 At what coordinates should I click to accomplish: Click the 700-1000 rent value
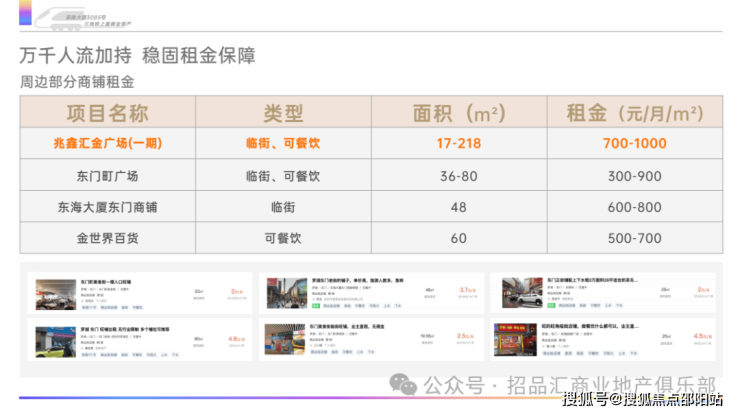pos(635,144)
